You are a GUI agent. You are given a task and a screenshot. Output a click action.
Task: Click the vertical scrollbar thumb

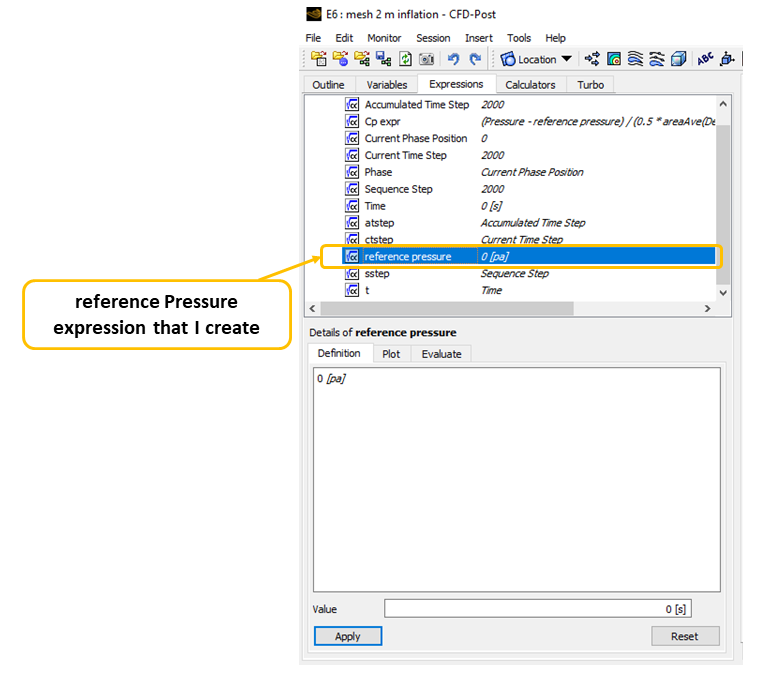pyautogui.click(x=723, y=204)
